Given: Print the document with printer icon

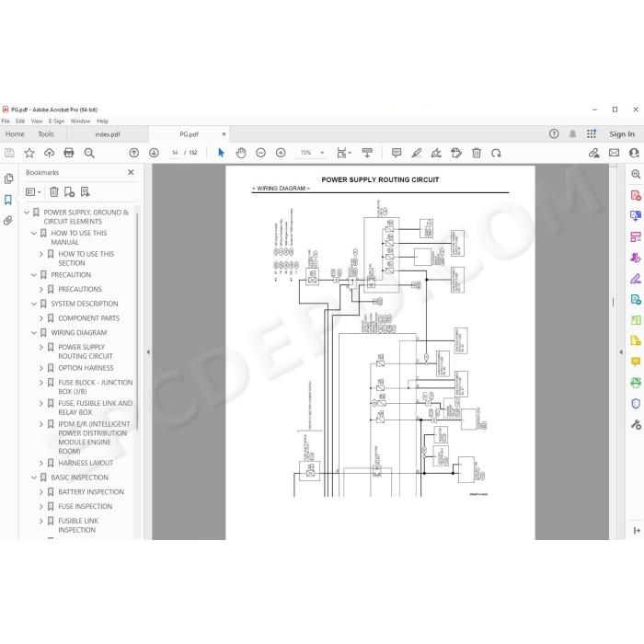Looking at the screenshot, I should 69,153.
